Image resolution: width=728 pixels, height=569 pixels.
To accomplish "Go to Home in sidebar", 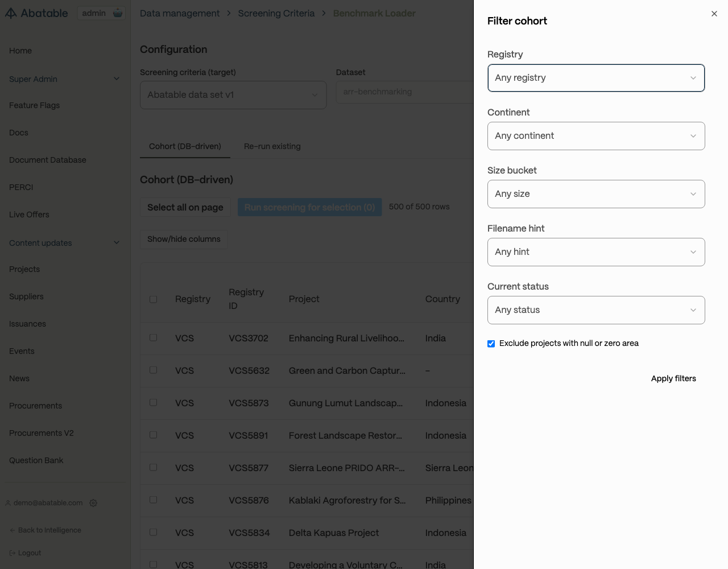I will pos(20,51).
